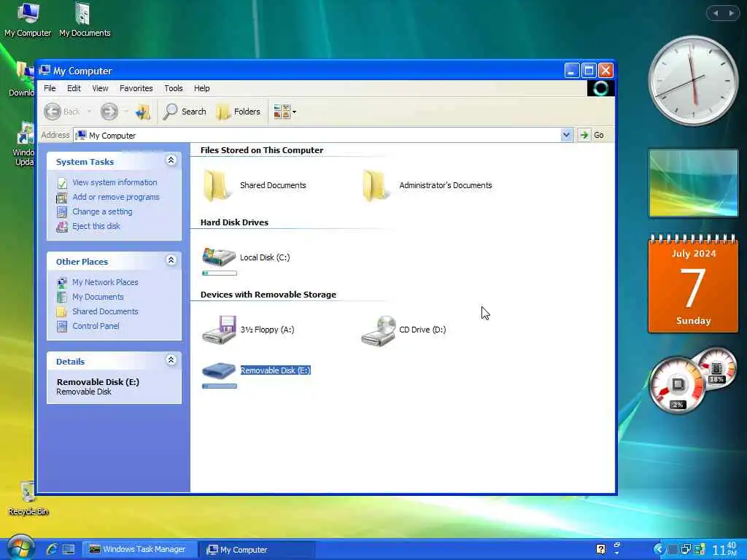Click the Add or remove programs icon
The height and width of the screenshot is (560, 747).
(x=62, y=198)
